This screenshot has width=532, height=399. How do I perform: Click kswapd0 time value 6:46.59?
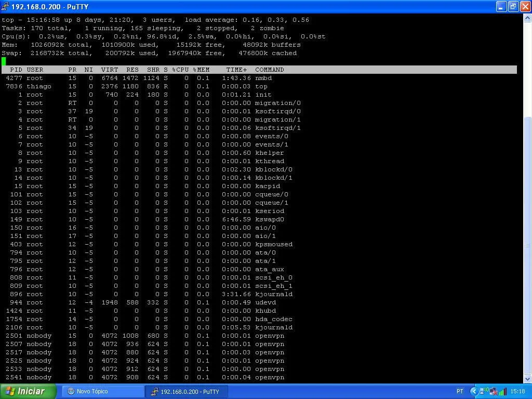(x=236, y=220)
